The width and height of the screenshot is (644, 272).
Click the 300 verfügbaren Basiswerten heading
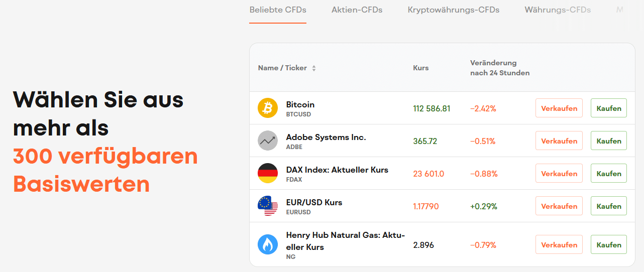(105, 171)
